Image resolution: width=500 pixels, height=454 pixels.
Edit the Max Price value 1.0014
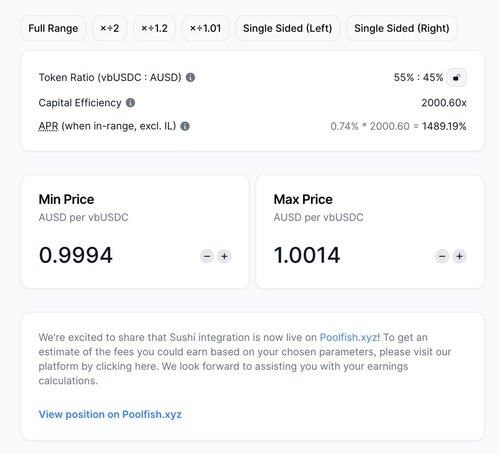coord(307,255)
